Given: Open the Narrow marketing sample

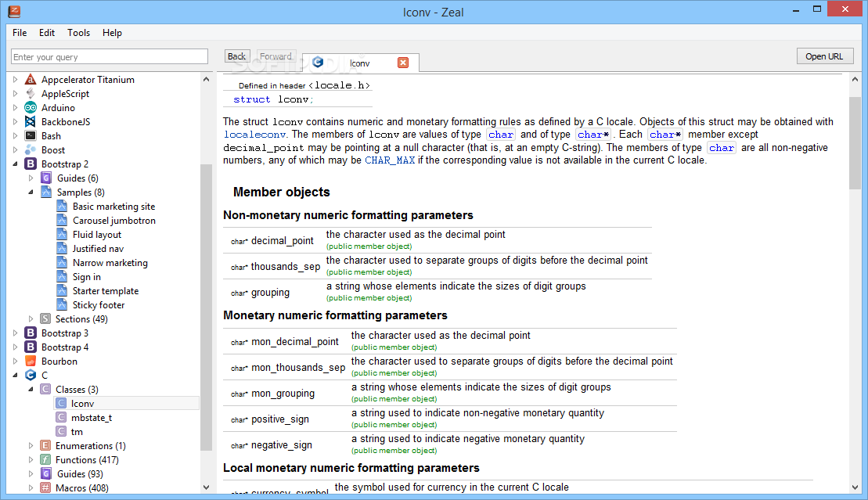Looking at the screenshot, I should 110,263.
